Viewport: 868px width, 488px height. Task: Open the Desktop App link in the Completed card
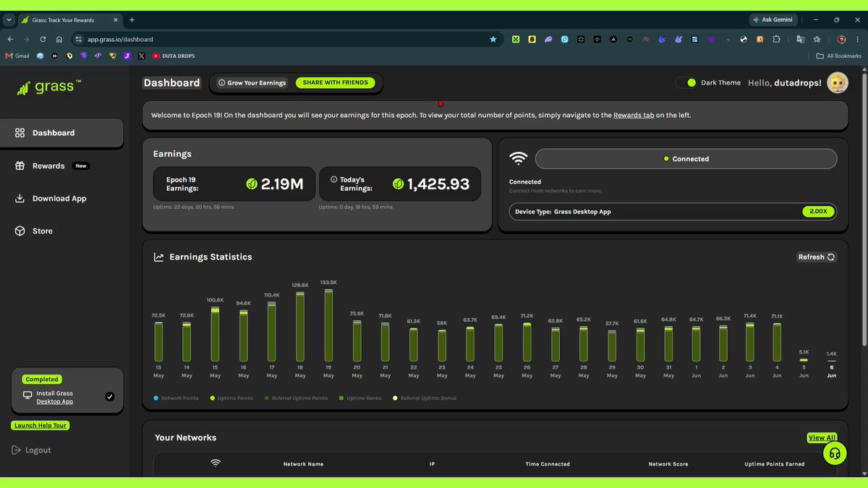click(x=54, y=401)
